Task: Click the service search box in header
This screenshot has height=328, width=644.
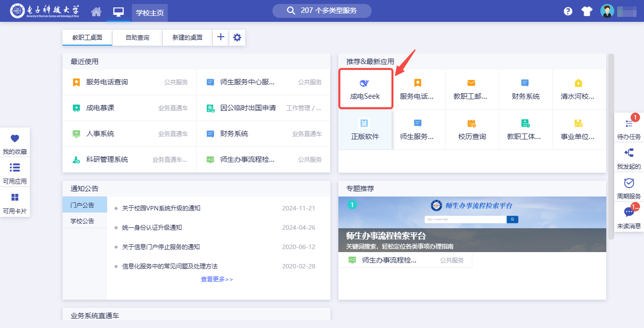Action: point(322,10)
